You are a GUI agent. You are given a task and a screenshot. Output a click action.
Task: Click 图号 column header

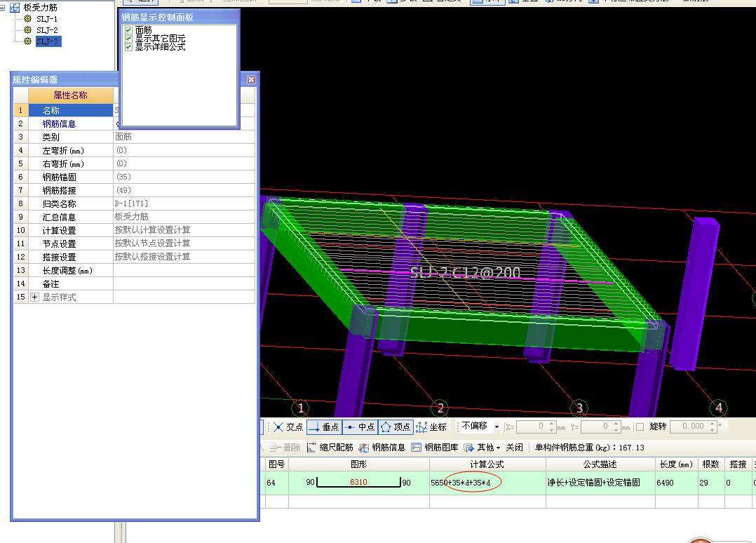tap(277, 464)
